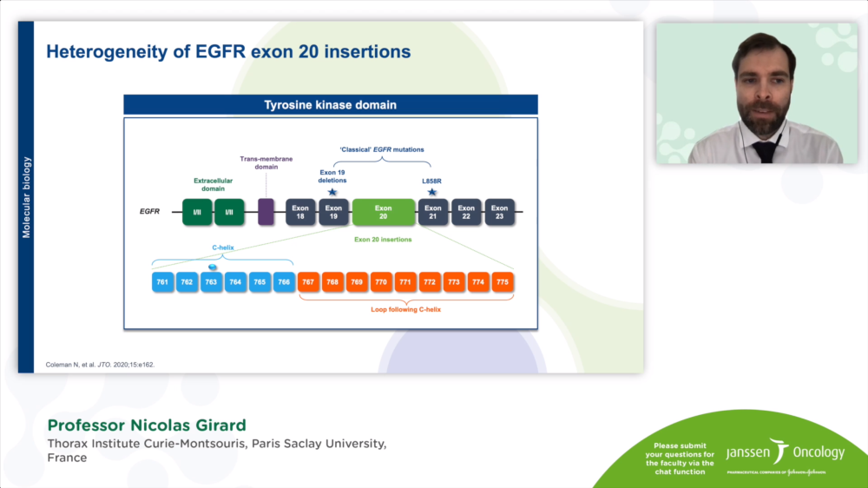Click the 'Extracellular domain' label
Image resolution: width=868 pixels, height=488 pixels.
click(214, 184)
